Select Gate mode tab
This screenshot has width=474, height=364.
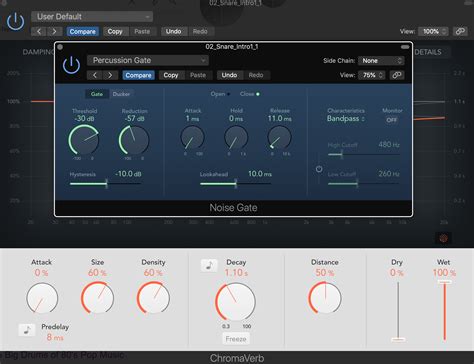point(97,94)
